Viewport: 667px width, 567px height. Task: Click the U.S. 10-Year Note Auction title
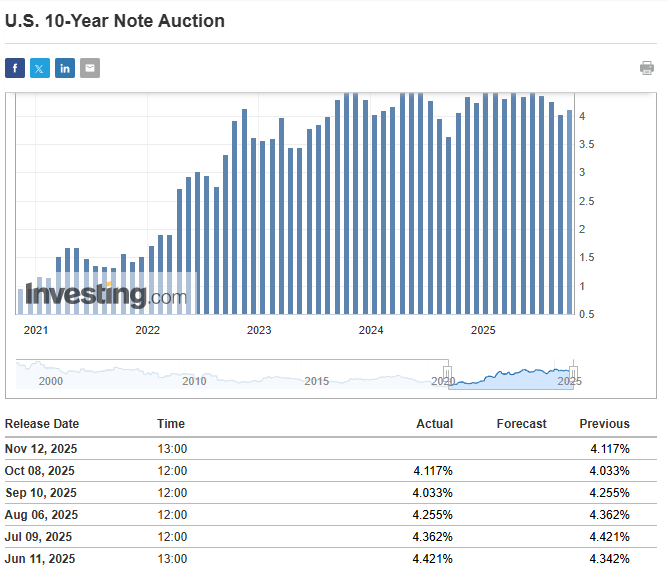pos(115,21)
